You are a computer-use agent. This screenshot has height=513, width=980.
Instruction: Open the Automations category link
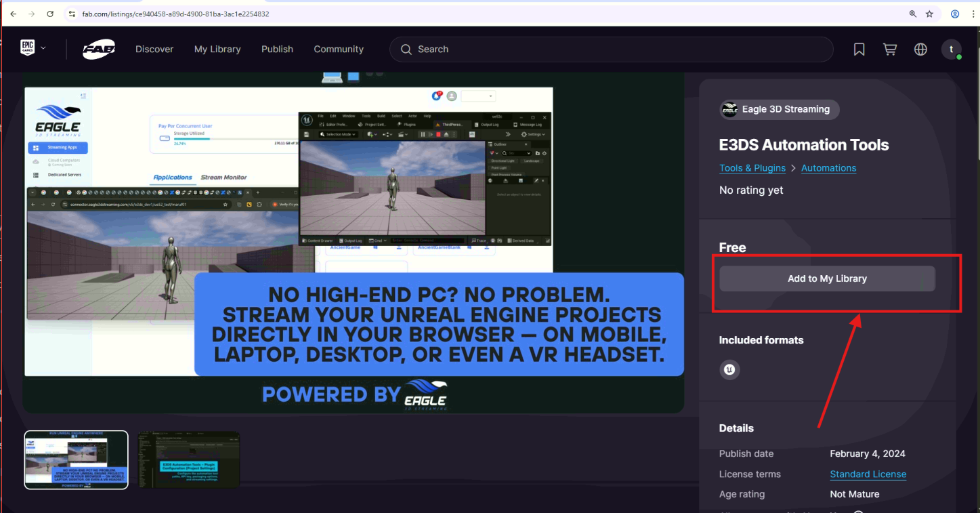point(828,168)
